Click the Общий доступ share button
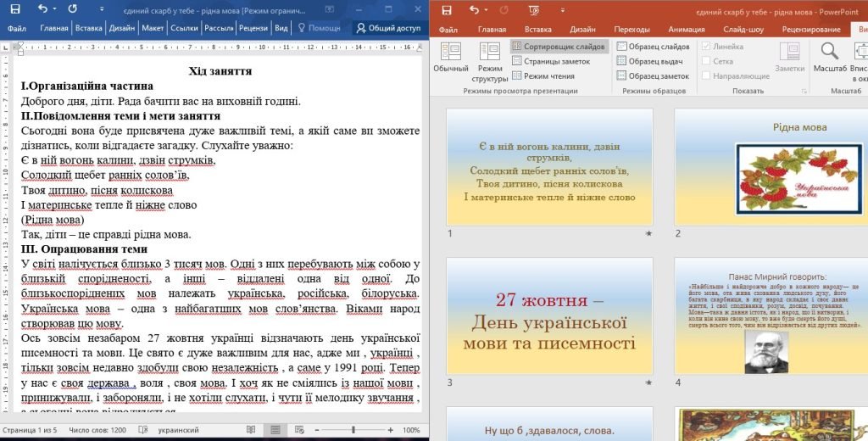Viewport: 868px width, 441px height. click(x=388, y=28)
